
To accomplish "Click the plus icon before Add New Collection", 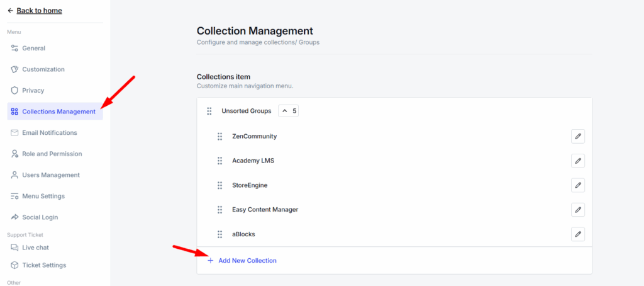I will 210,260.
